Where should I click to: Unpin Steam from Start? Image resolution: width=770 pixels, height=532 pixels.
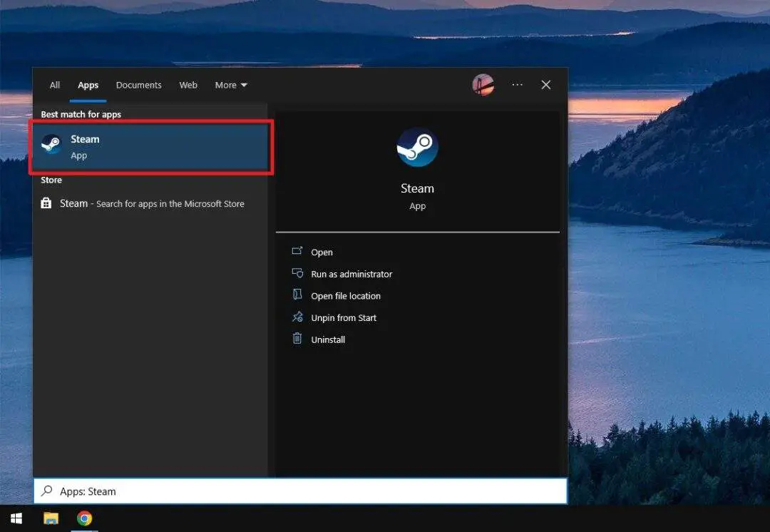coord(343,317)
